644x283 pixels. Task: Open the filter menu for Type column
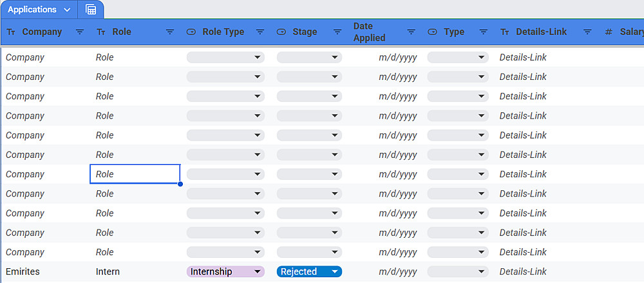click(x=484, y=32)
